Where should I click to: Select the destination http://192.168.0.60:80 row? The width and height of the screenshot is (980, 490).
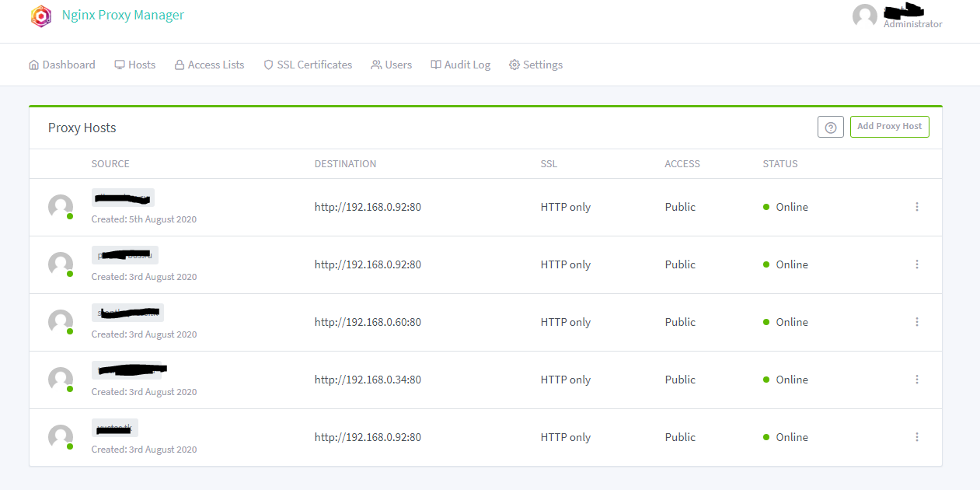[486, 322]
